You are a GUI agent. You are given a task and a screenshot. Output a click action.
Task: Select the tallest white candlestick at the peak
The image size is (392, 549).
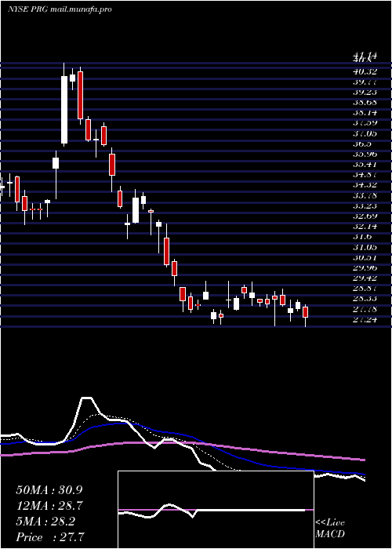(64, 110)
